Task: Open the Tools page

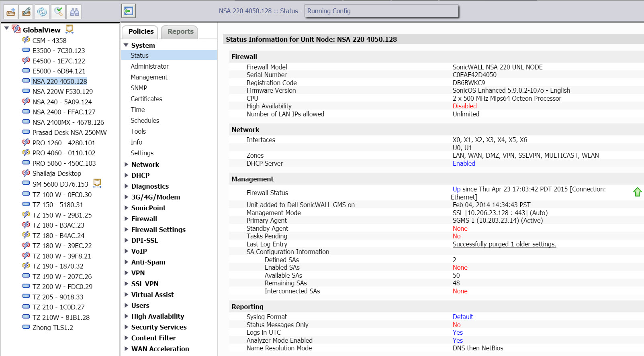Action: 138,131
